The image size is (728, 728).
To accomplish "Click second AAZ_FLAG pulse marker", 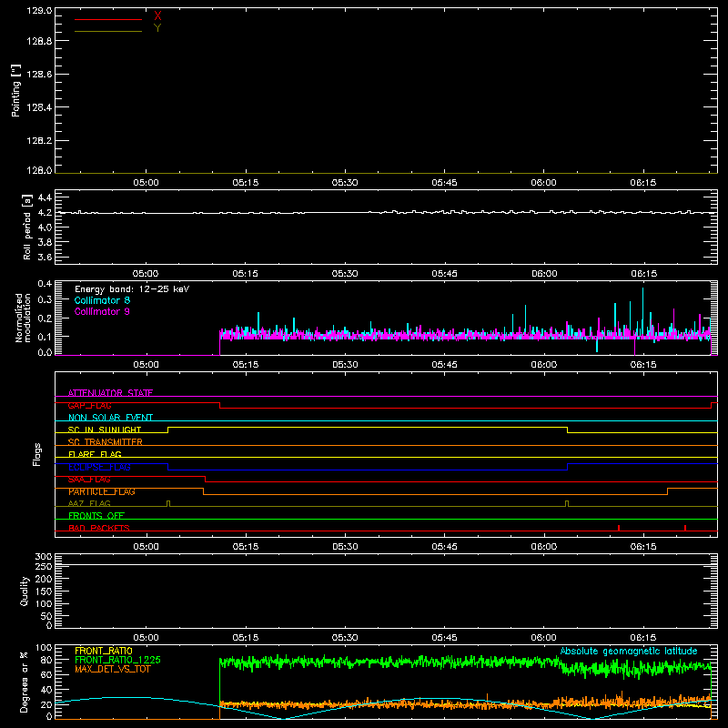I will [x=567, y=503].
